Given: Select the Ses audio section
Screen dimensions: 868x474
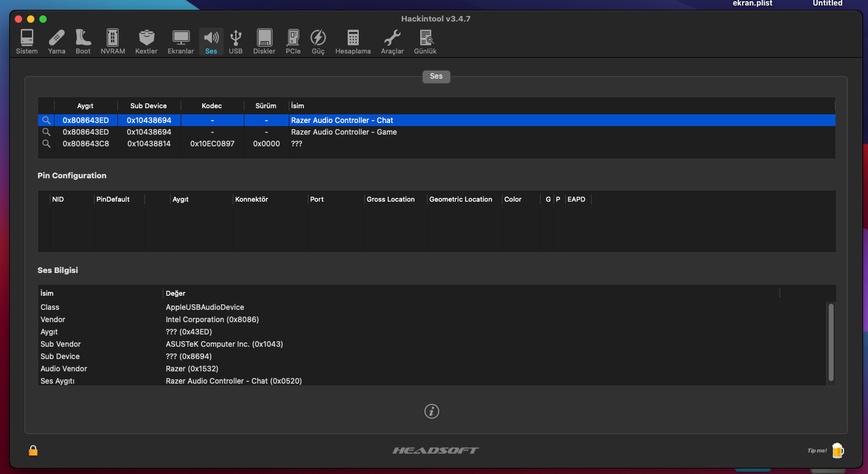Looking at the screenshot, I should [x=211, y=41].
